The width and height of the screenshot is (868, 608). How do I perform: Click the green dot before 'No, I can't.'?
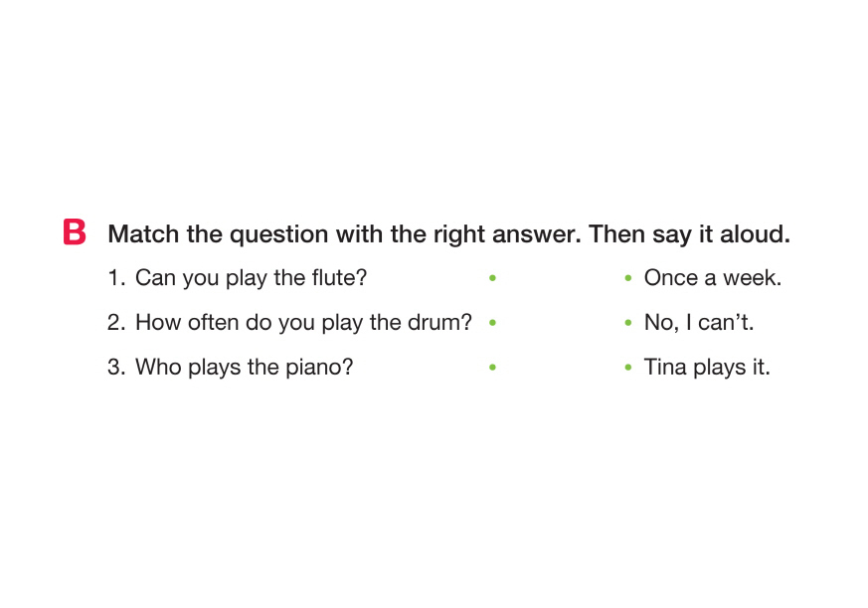pos(627,323)
